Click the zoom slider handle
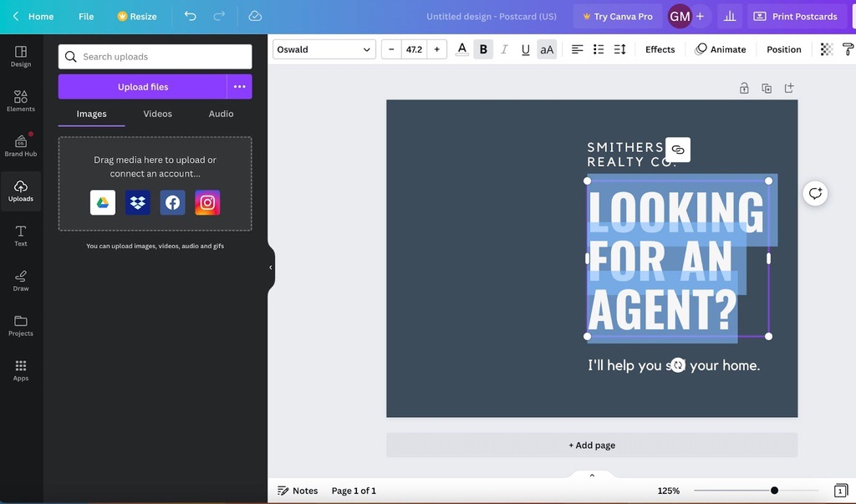 [774, 491]
